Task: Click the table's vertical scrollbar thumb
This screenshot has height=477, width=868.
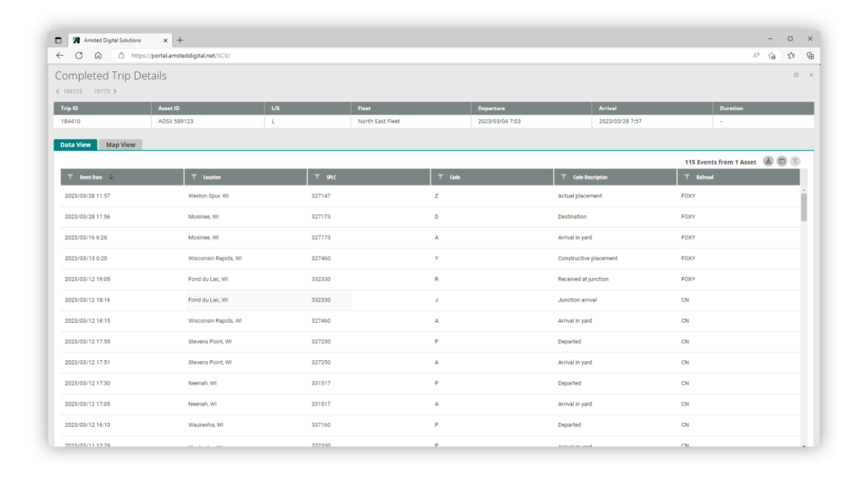Action: 804,206
